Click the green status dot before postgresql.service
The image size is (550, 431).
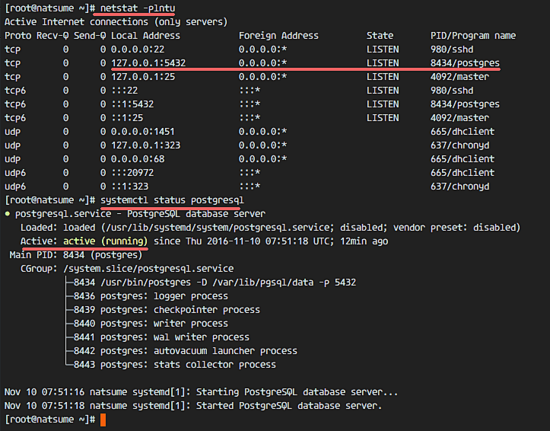[7, 214]
